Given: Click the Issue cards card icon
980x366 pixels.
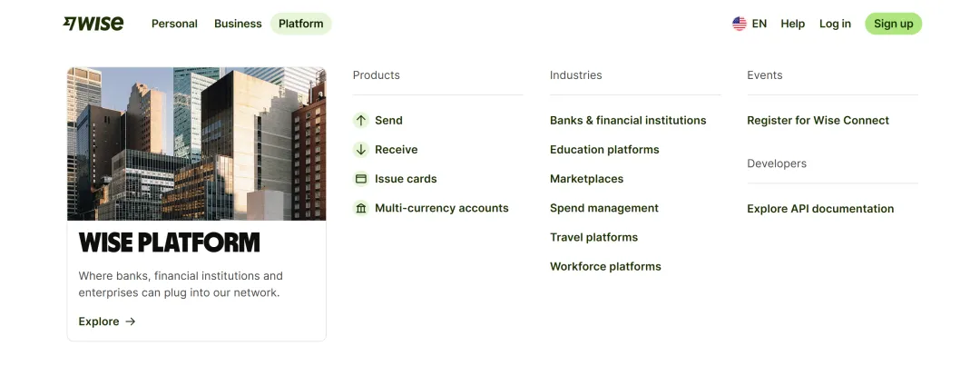Looking at the screenshot, I should [360, 179].
